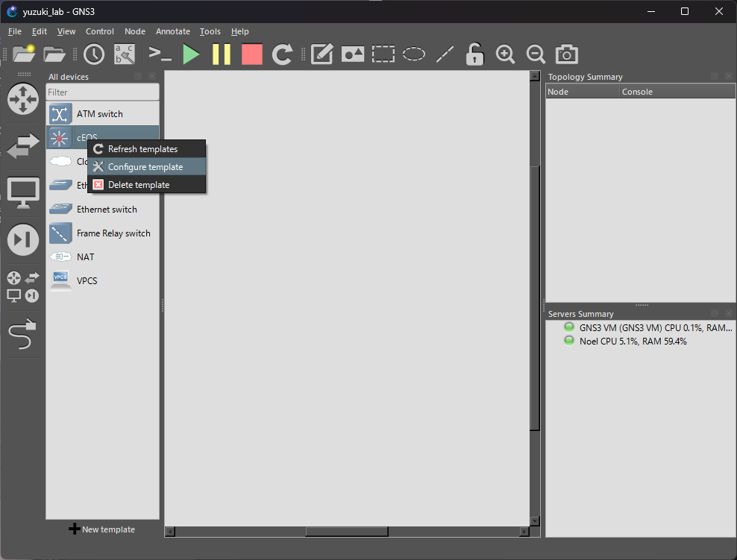
Task: Click canvas scroll left arrow
Action: (170, 532)
